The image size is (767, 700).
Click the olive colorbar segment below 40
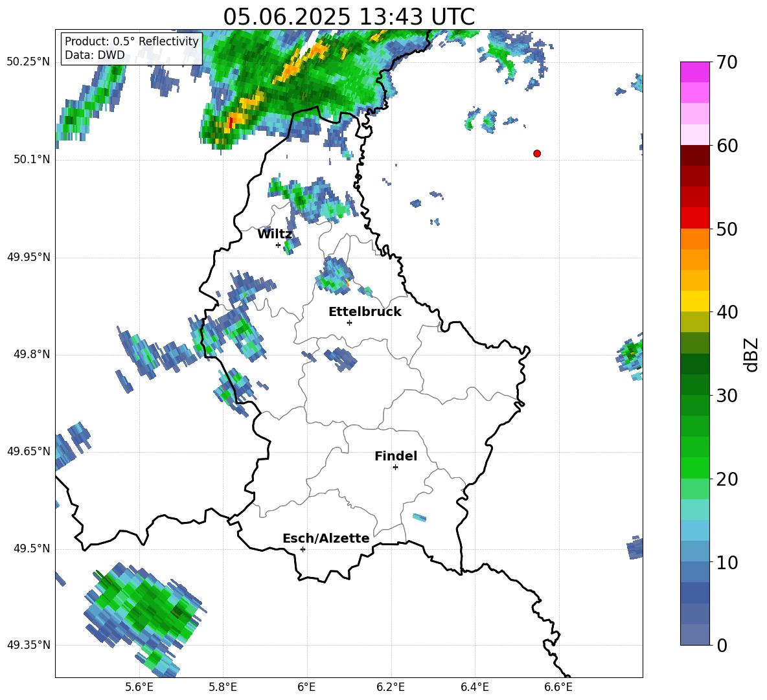coord(694,322)
